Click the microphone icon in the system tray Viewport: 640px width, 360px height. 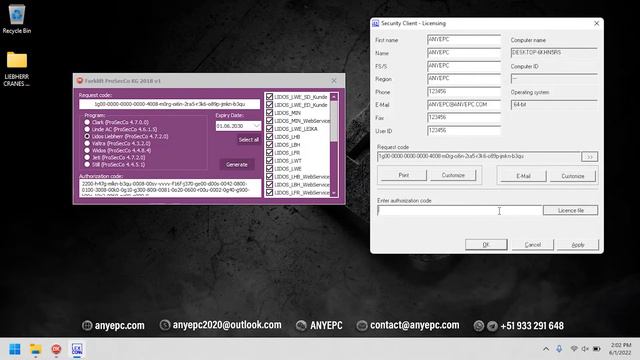click(x=559, y=349)
